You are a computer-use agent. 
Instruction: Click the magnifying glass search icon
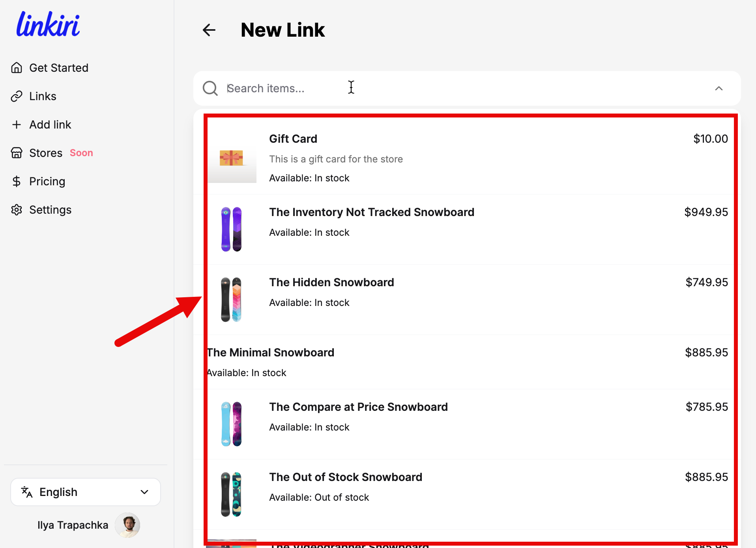(210, 88)
